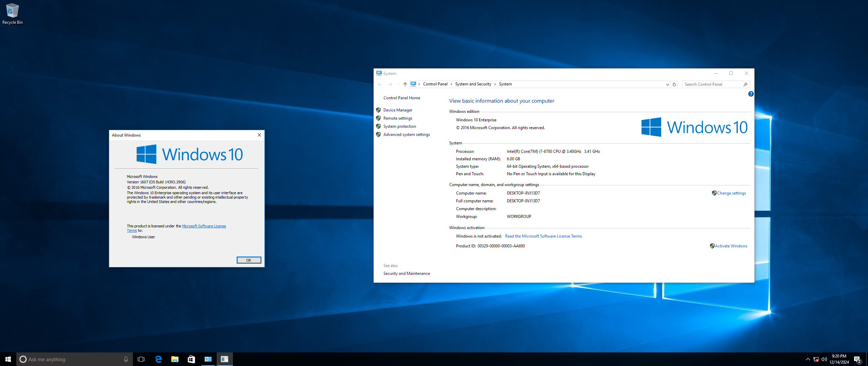Select the About Windows taskbar icon
868x366 pixels.
[224, 359]
